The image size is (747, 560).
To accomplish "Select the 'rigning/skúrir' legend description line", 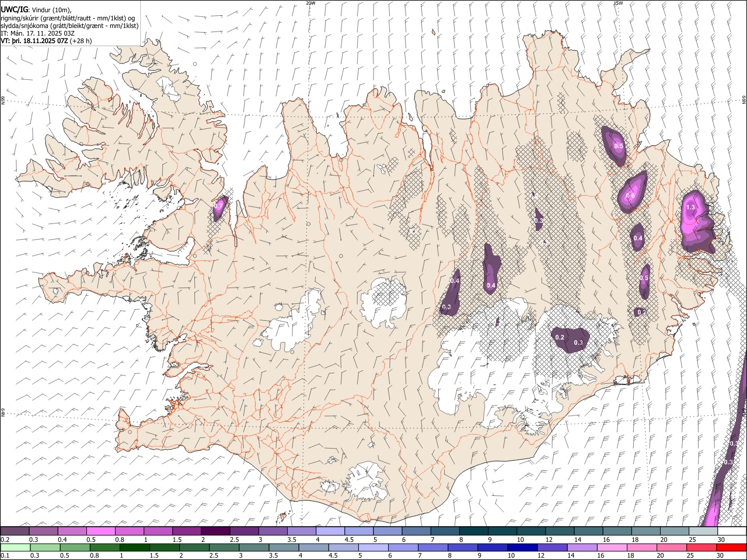I will (x=67, y=18).
